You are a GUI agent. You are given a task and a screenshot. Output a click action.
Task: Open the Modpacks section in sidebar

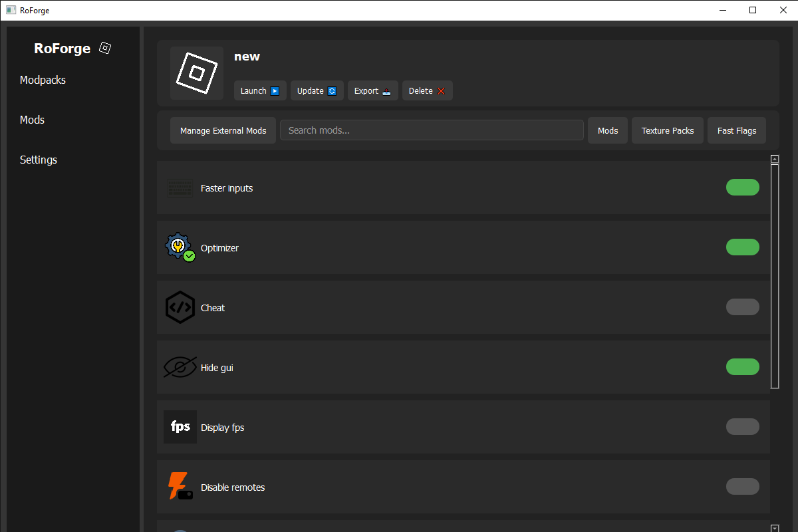point(43,80)
